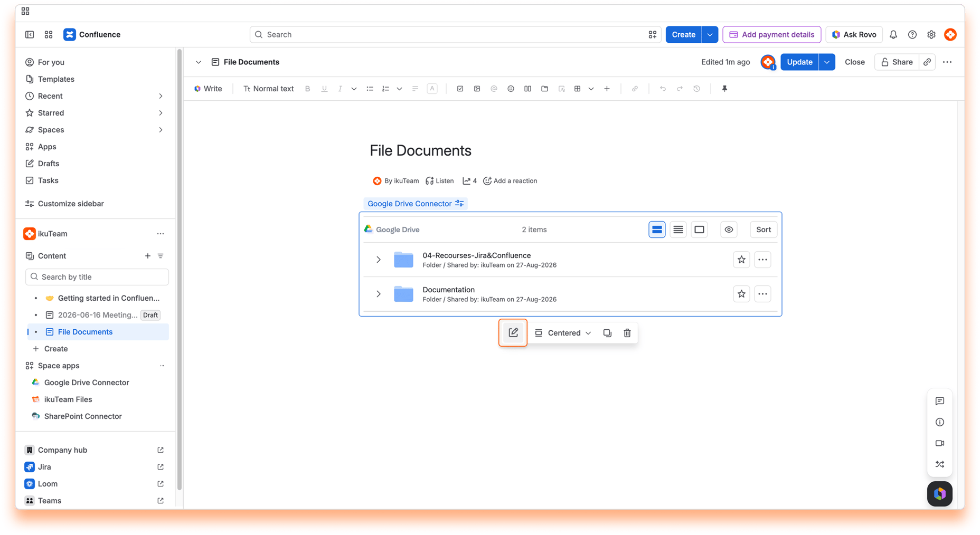980x535 pixels.
Task: Expand the Documentation folder row
Action: (378, 294)
